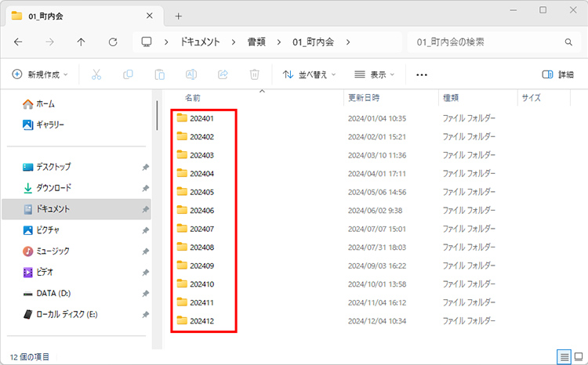
Task: Select the 202405 folder
Action: click(x=195, y=192)
